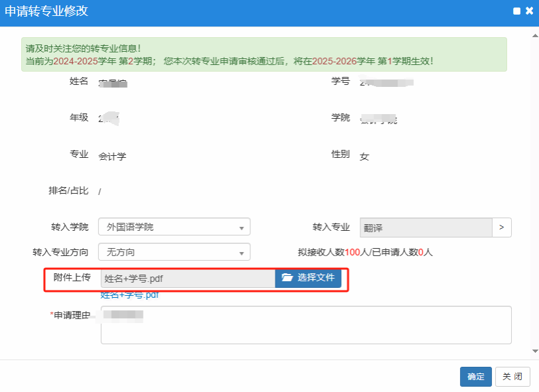Click the arrow of the 外国语学院 combo box
This screenshot has height=392, width=539.
(242, 228)
